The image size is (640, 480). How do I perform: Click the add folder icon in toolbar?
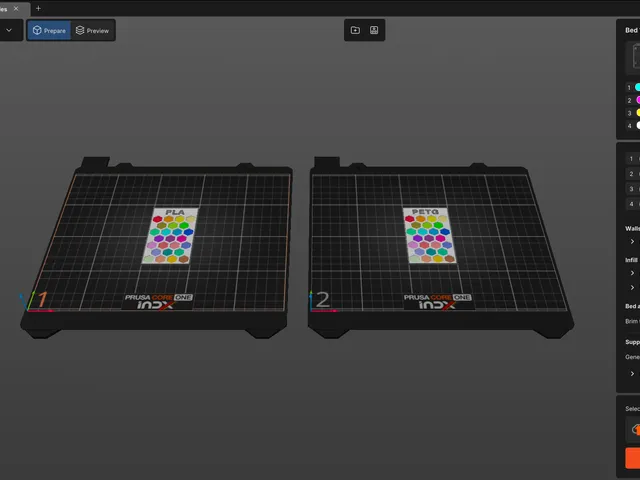[355, 30]
